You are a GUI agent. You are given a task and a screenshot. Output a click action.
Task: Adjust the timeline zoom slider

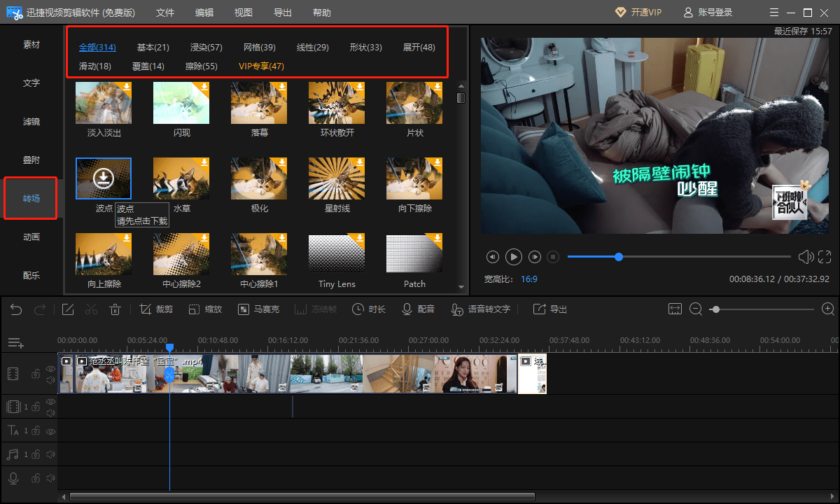763,309
